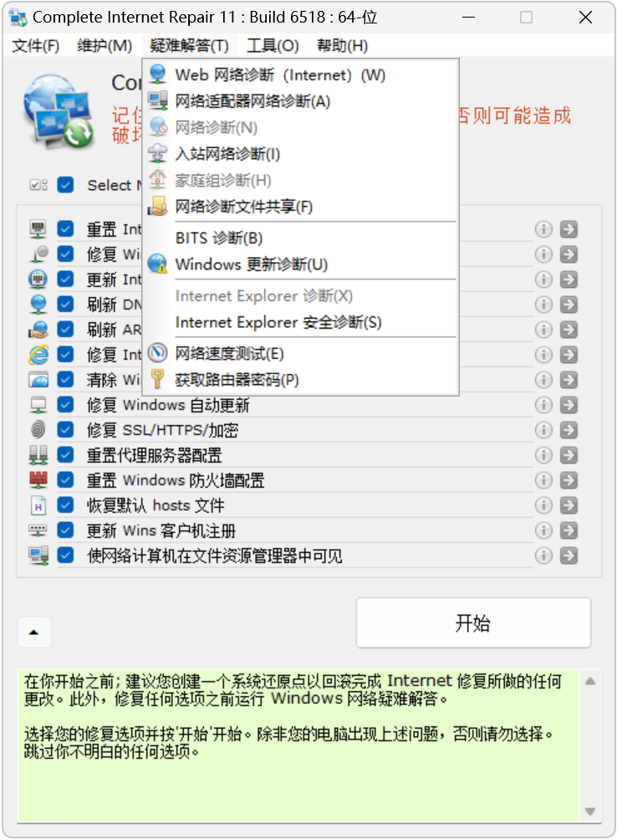Image resolution: width=617 pixels, height=840 pixels.
Task: Choose Windows 更新诊断(U) menu item
Action: (301, 264)
